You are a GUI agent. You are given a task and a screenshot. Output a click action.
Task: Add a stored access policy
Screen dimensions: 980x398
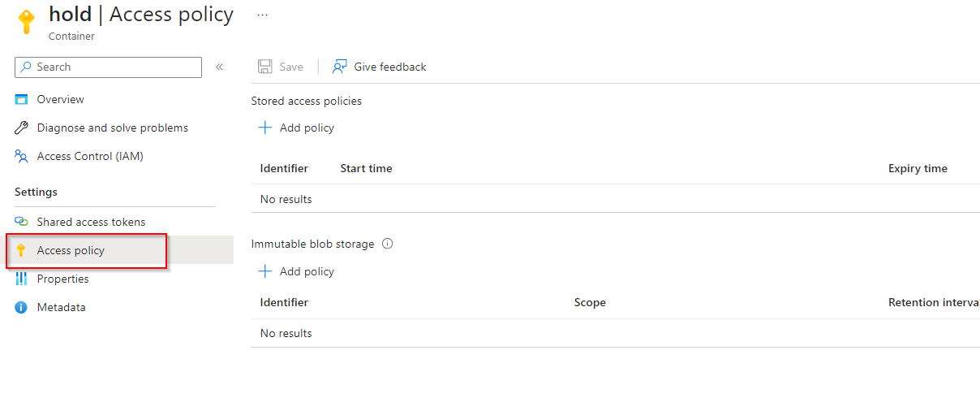coord(296,128)
